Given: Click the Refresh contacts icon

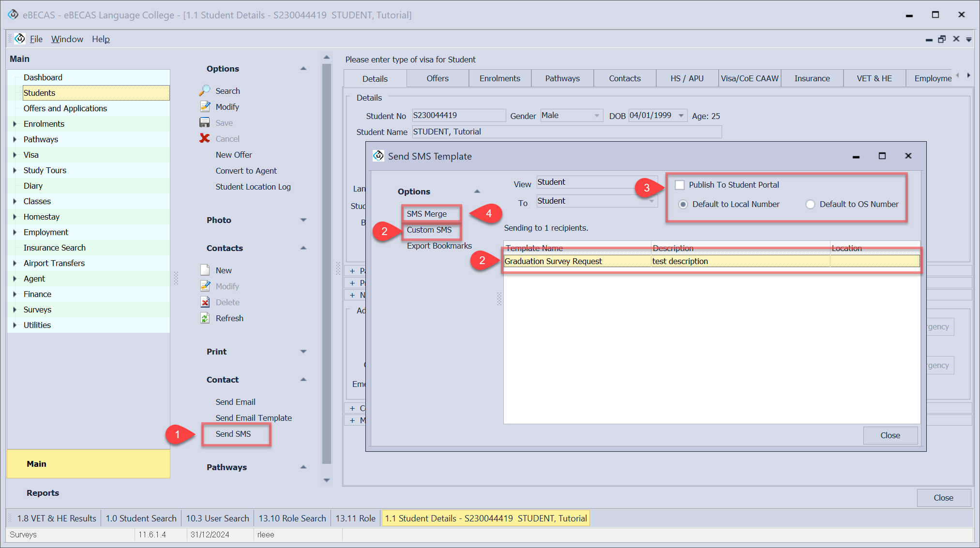Looking at the screenshot, I should coord(205,318).
